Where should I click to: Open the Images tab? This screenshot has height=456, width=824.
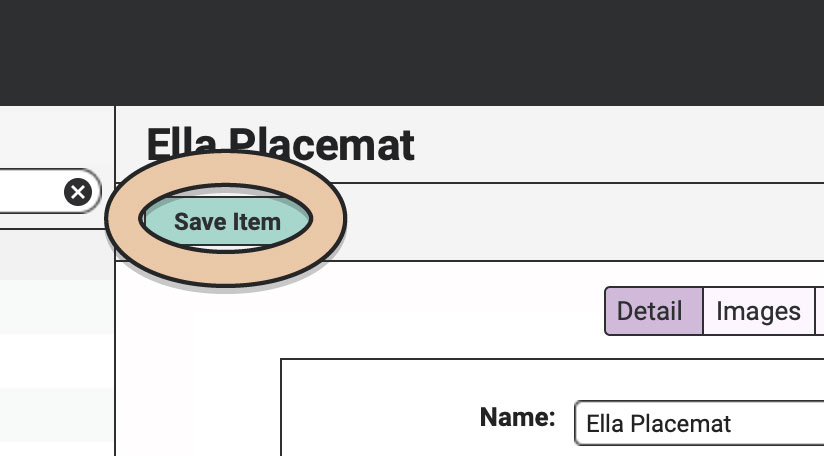click(758, 311)
